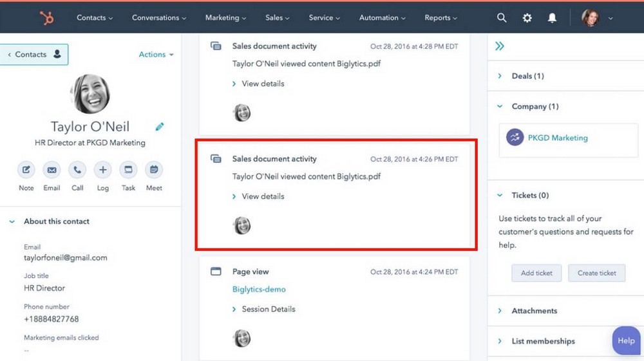Open the Conversations navigation menu

[159, 17]
